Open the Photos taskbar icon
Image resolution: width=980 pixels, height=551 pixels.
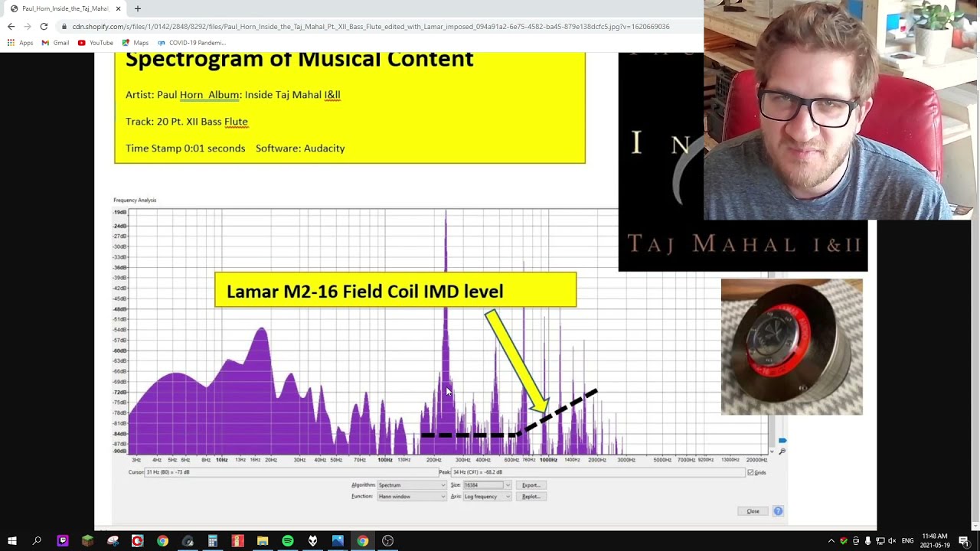(x=338, y=541)
